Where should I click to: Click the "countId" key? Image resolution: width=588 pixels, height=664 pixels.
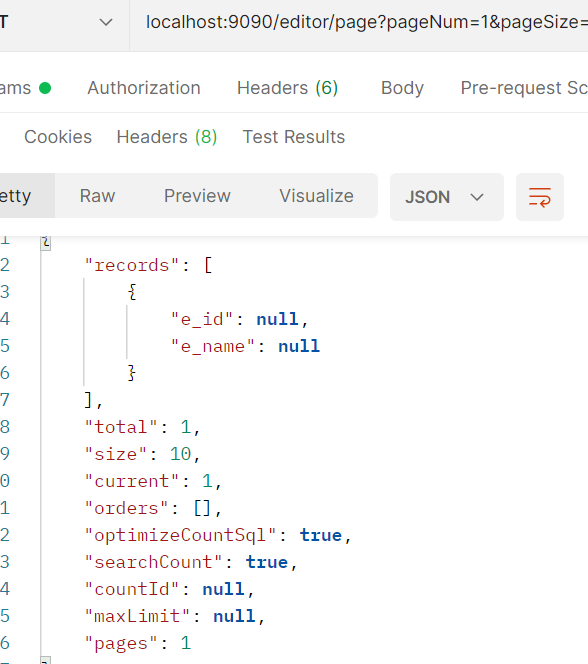[132, 589]
